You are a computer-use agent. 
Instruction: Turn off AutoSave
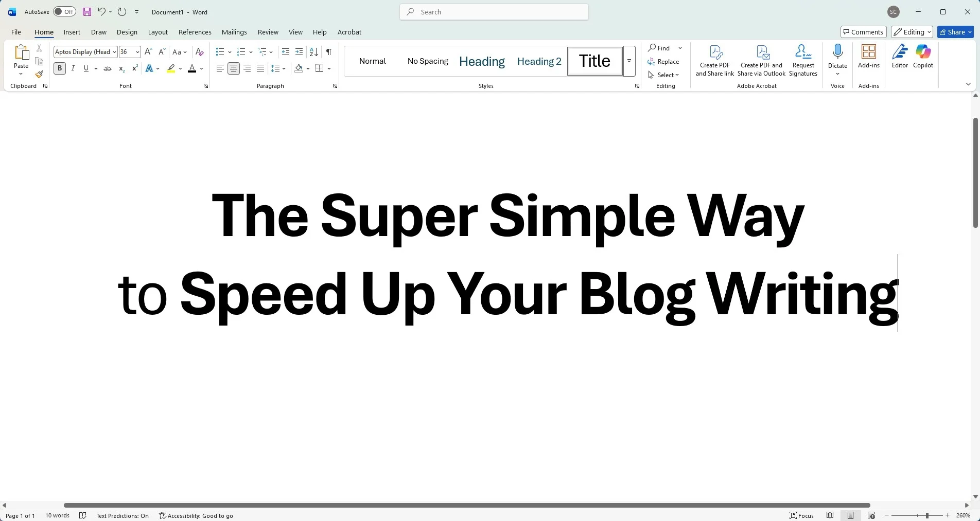(64, 11)
